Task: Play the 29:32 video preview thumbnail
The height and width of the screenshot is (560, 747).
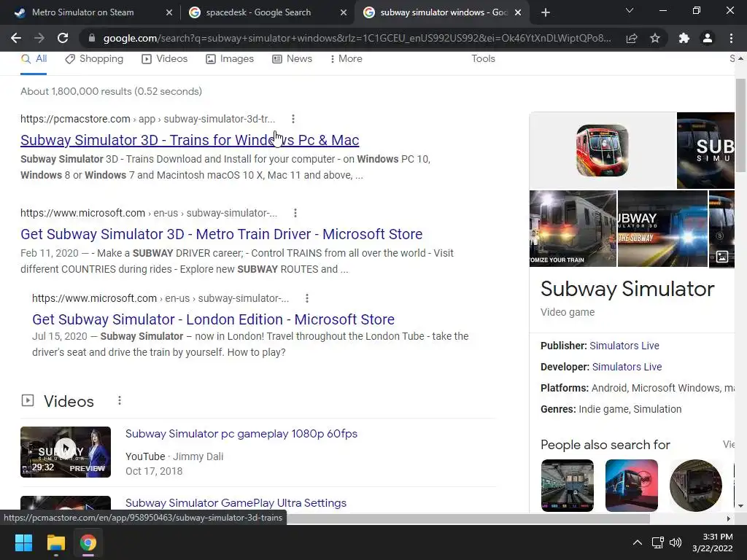Action: 66,452
